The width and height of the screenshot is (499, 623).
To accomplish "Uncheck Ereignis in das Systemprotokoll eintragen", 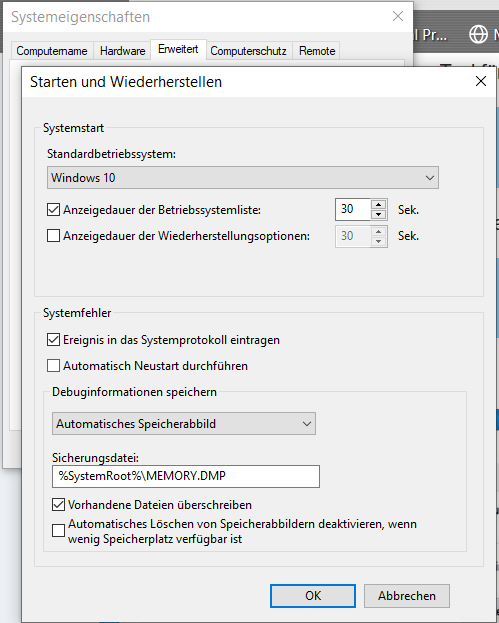I will [x=53, y=340].
